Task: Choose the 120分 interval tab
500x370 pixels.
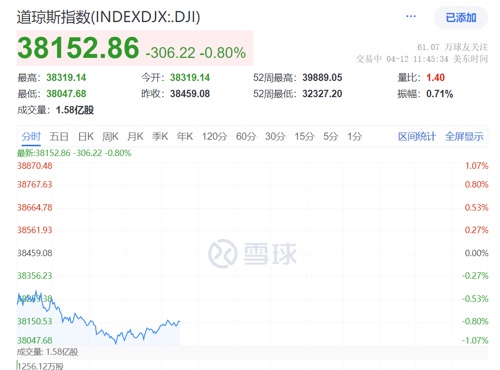Action: point(214,136)
